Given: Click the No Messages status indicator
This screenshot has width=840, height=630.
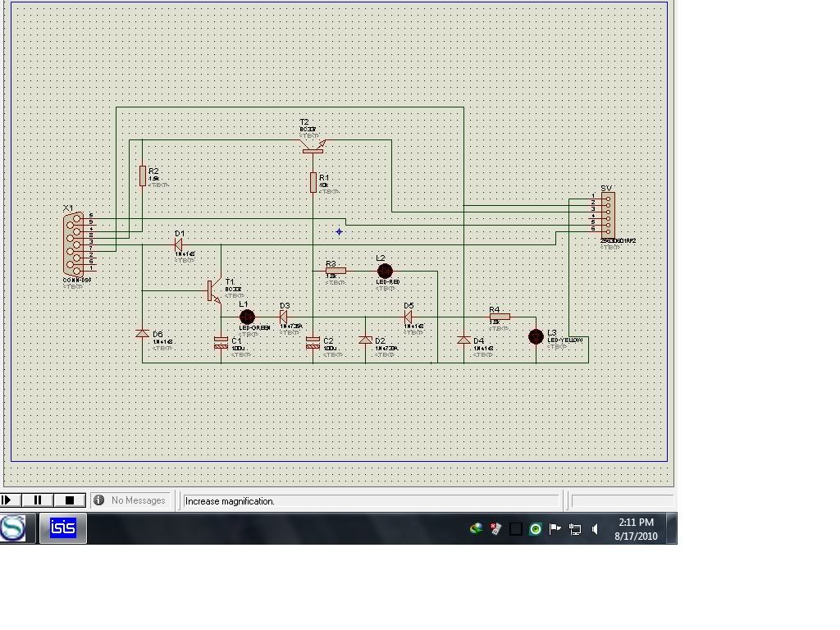Looking at the screenshot, I should [131, 500].
